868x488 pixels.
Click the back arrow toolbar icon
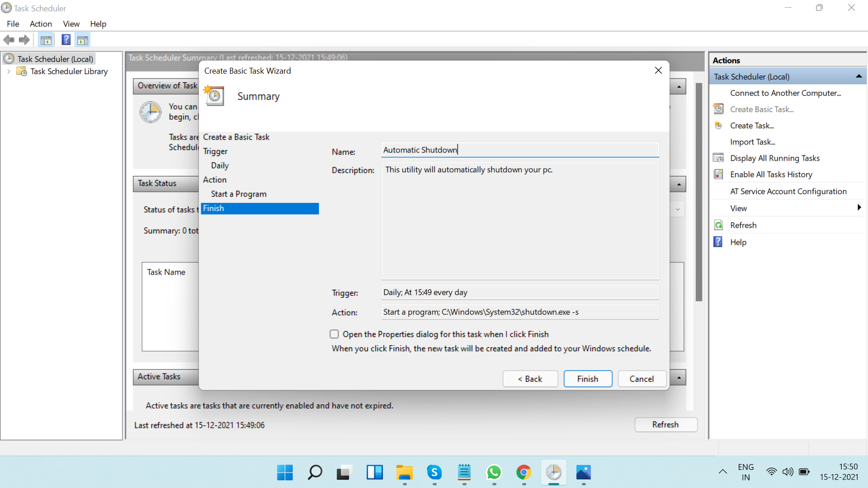pos(9,40)
